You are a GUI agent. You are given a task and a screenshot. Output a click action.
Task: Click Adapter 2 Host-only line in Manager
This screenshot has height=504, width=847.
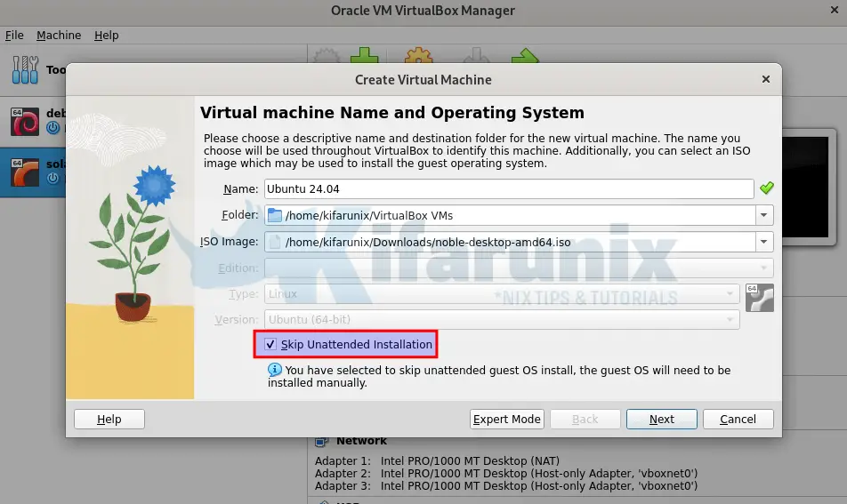click(x=506, y=473)
